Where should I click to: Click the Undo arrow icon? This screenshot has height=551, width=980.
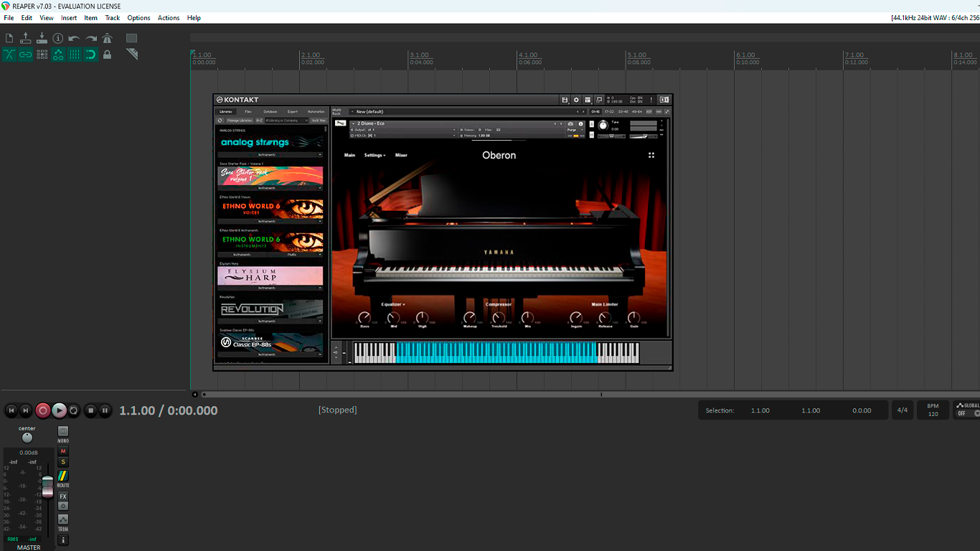75,38
